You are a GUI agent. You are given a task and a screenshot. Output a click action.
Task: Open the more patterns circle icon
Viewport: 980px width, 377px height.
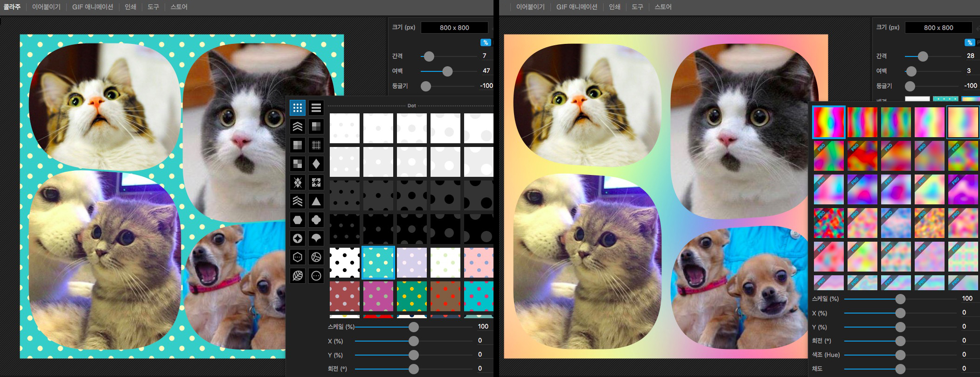[x=316, y=276]
